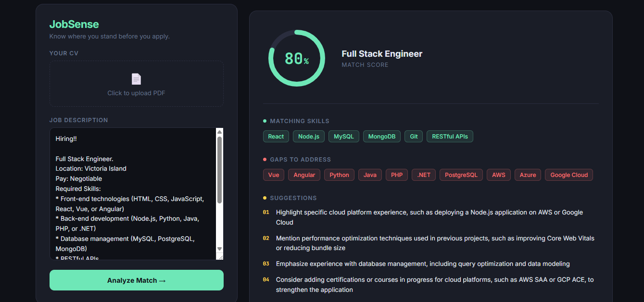Select the MongoDB matching skill tag
Viewport: 644px width, 302px height.
(x=382, y=137)
